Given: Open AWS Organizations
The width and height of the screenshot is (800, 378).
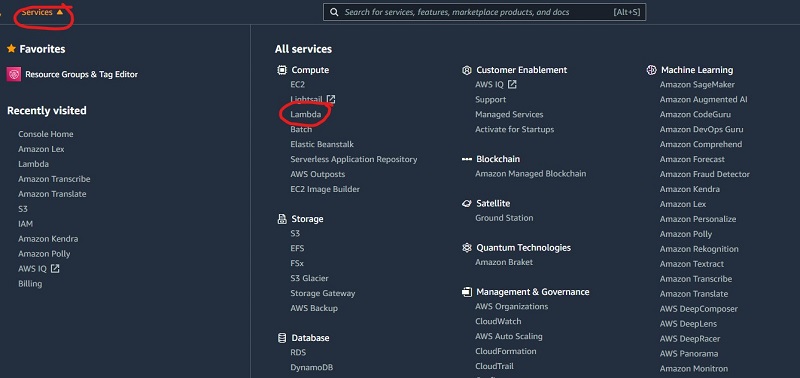Looking at the screenshot, I should (x=511, y=307).
